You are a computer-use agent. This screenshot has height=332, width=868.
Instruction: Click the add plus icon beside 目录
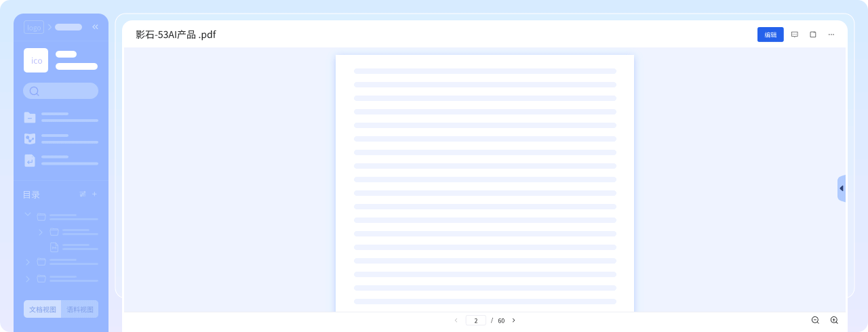[94, 194]
